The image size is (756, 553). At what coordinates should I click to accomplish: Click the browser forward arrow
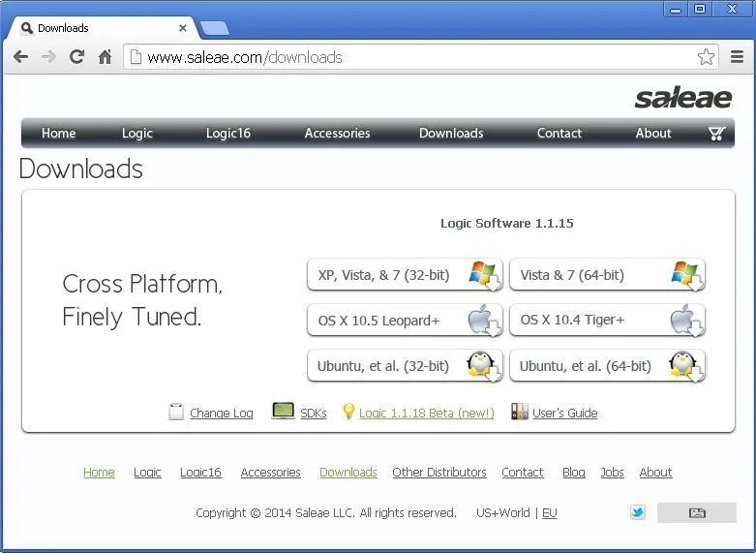coord(48,57)
